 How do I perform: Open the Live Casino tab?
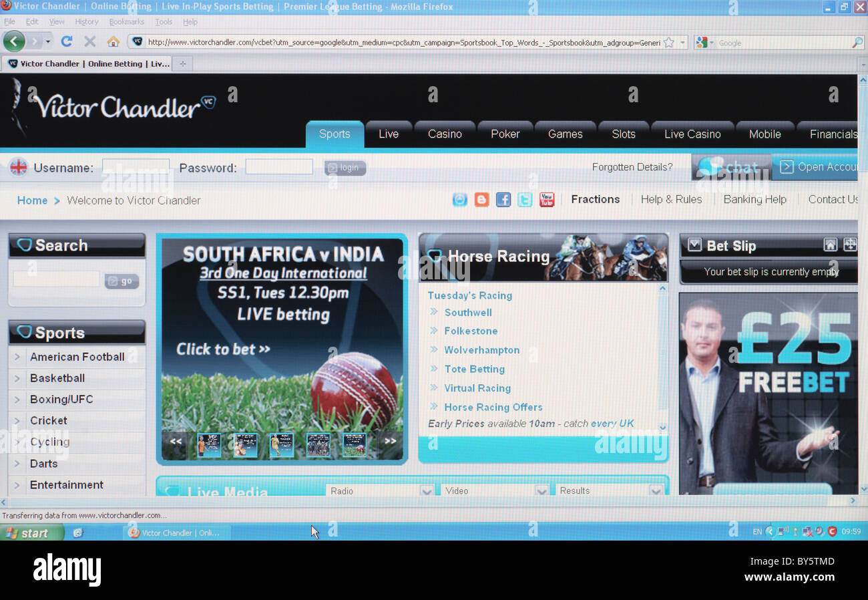tap(692, 134)
